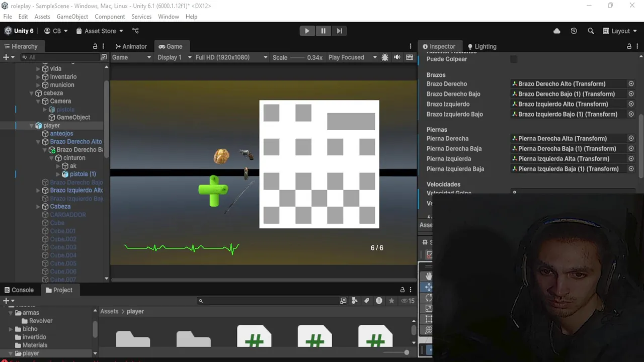This screenshot has height=362, width=644.
Task: Pick object for Pierna Izquierda Baja field
Action: click(631, 169)
